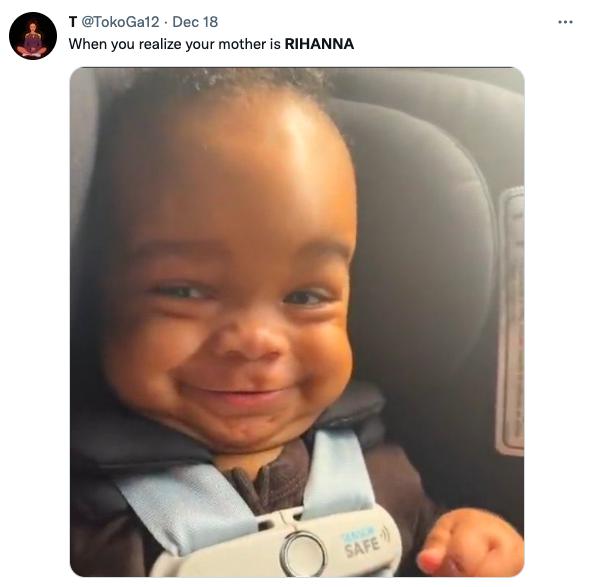Click the display name T
The image size is (590, 587).
tap(73, 22)
